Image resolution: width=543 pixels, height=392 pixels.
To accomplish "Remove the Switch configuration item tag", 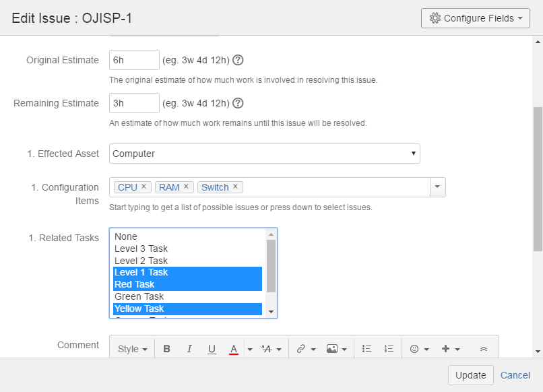I will 235,187.
